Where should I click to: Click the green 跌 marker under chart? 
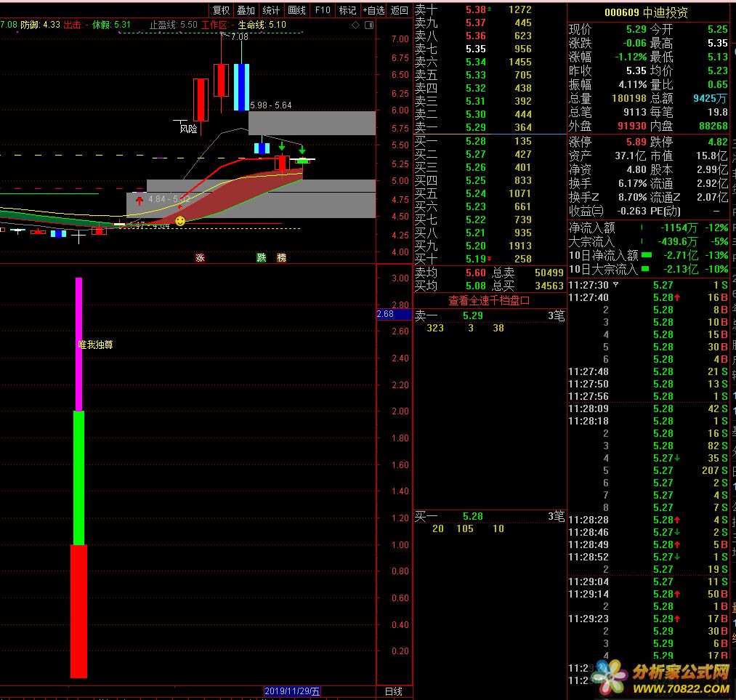(x=262, y=257)
